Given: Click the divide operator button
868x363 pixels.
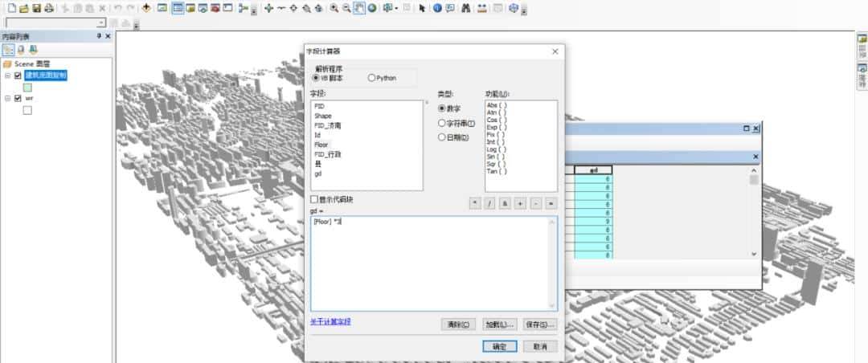Looking at the screenshot, I should [490, 204].
